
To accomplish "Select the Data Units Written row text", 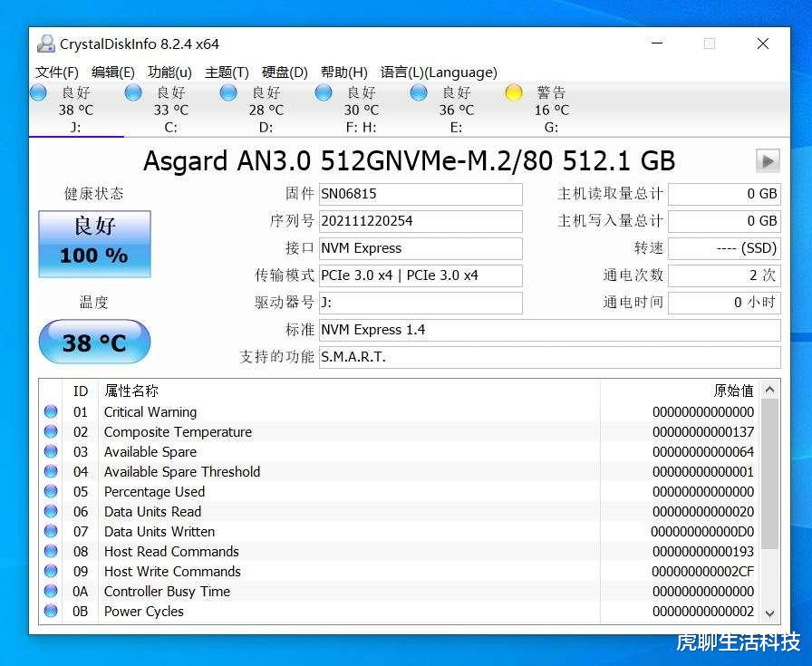I will coord(159,531).
